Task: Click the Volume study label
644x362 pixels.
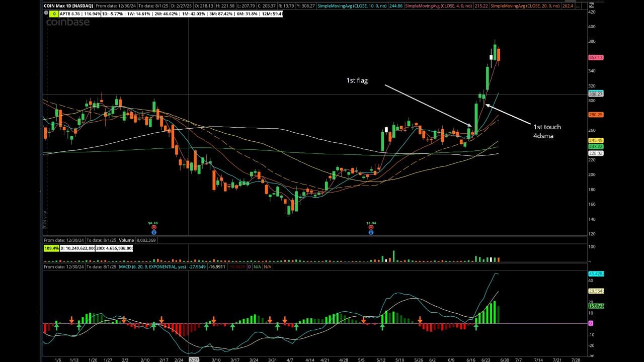Action: click(x=127, y=240)
